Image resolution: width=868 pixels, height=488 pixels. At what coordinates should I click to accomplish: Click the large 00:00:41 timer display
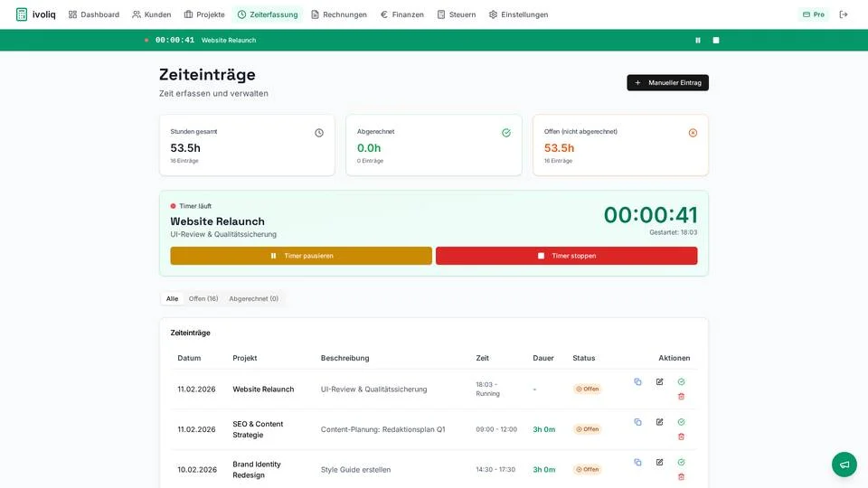tap(650, 215)
